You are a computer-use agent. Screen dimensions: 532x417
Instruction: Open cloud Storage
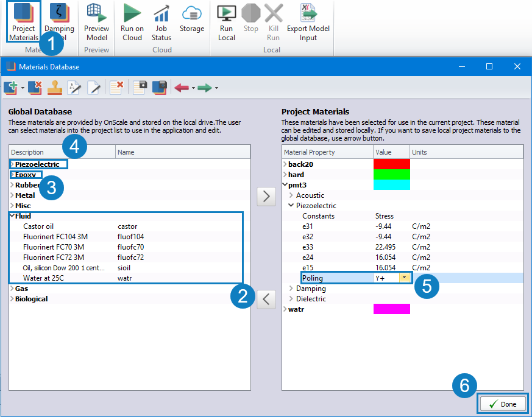192,18
